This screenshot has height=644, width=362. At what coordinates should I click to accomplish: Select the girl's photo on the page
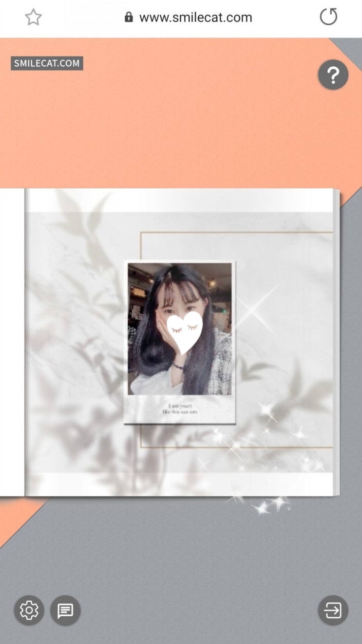tap(180, 329)
